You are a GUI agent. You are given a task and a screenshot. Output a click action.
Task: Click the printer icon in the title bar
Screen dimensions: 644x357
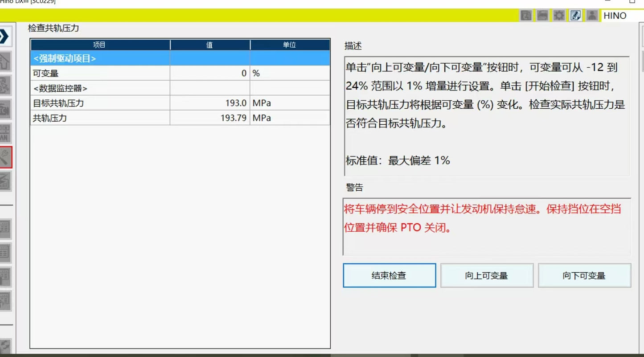click(542, 15)
